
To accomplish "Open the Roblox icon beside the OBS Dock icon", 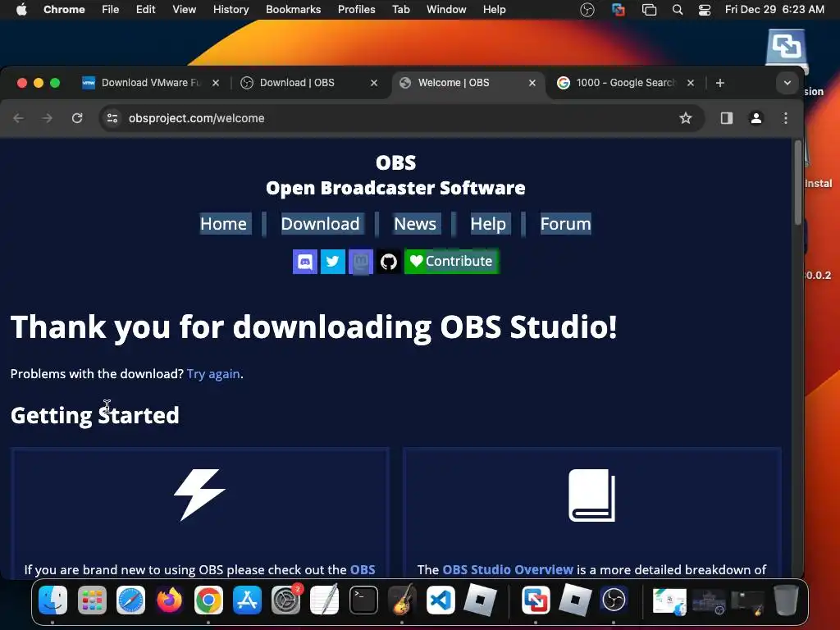I will point(575,600).
